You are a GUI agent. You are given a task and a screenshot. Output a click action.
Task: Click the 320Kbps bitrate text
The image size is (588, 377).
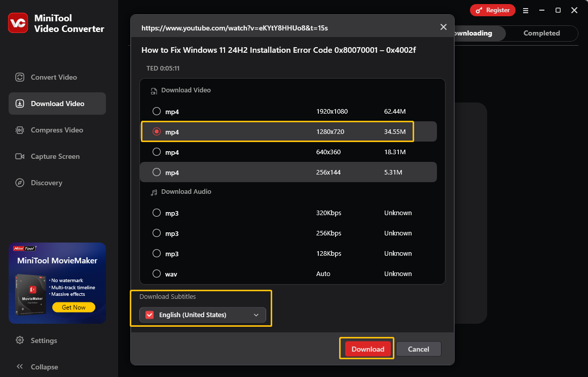[328, 213]
